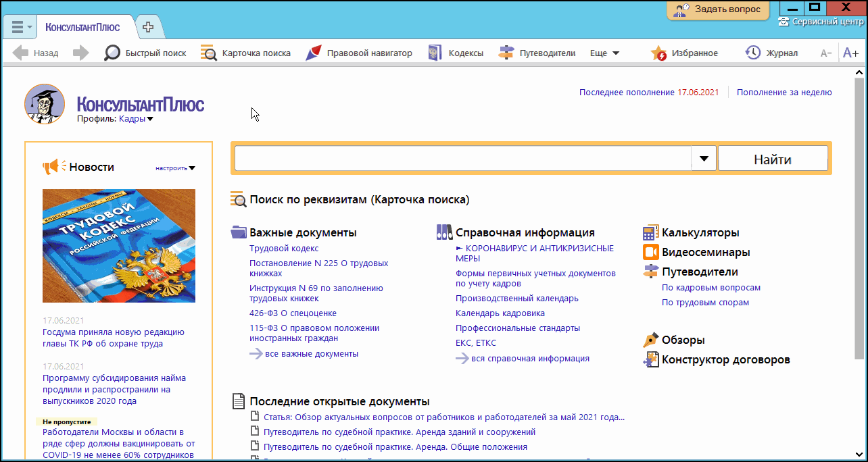
Task: Open Пополнение за неделю link
Action: (x=784, y=93)
